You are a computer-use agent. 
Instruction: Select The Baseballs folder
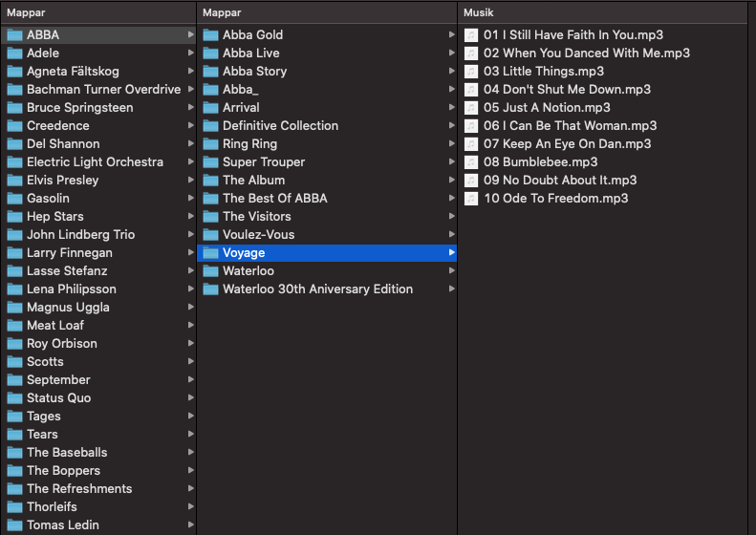[98, 453]
